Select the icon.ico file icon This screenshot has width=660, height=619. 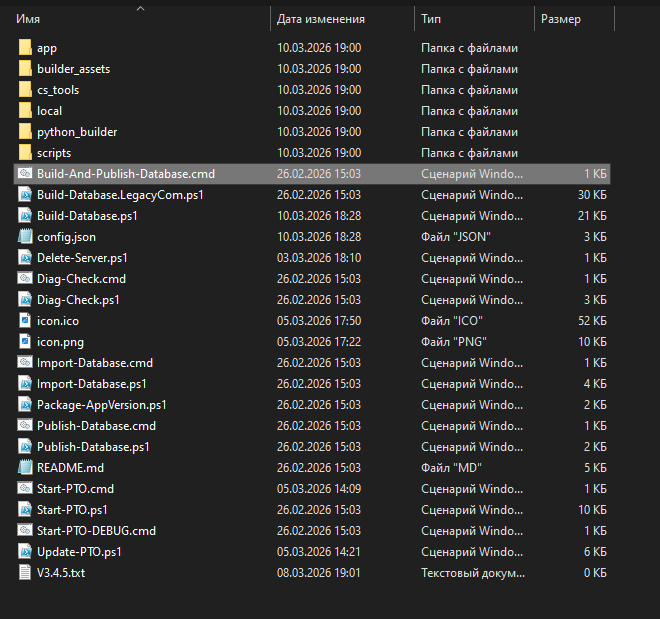click(x=26, y=321)
